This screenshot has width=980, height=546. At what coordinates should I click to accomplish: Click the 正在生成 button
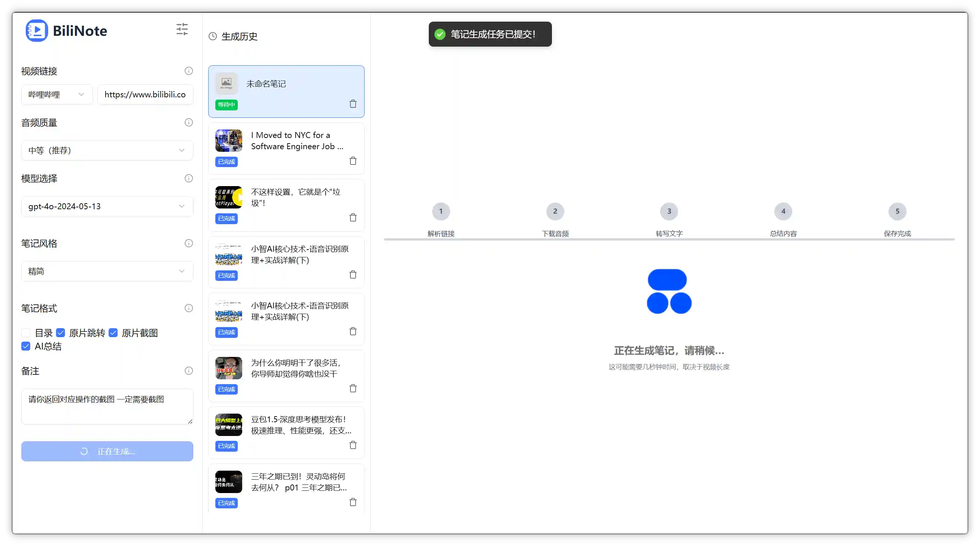(107, 451)
